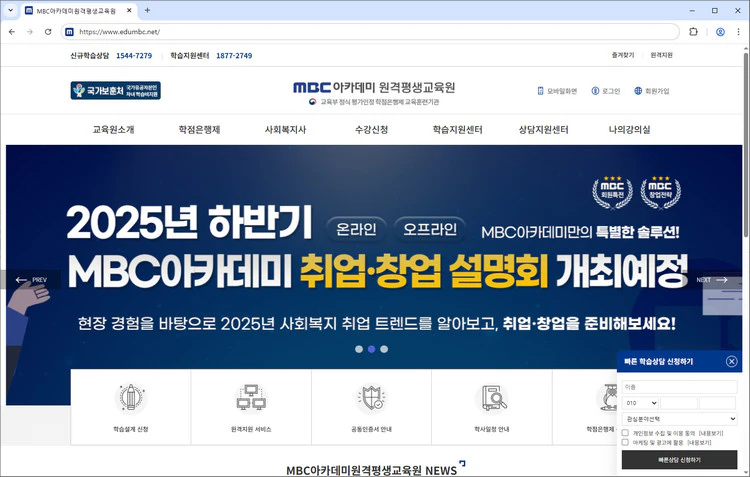Screen dimensions: 750x477
Task: Open the 수강신청 menu
Action: [x=372, y=129]
